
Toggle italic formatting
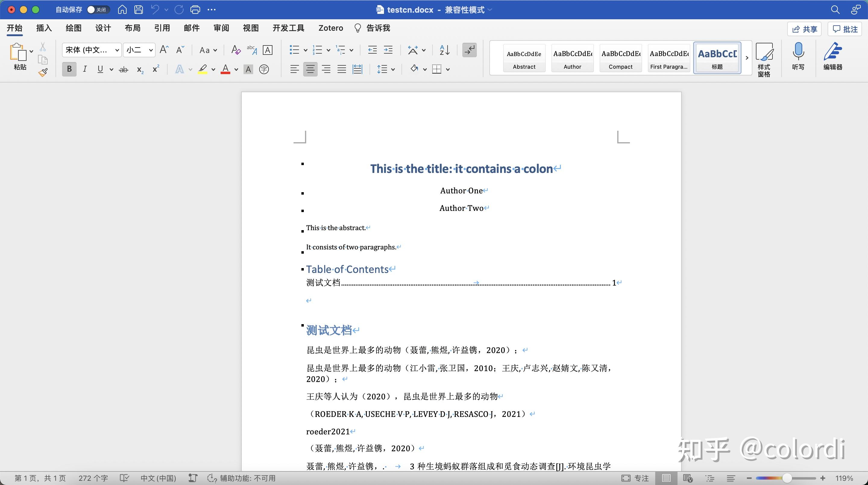pyautogui.click(x=85, y=69)
